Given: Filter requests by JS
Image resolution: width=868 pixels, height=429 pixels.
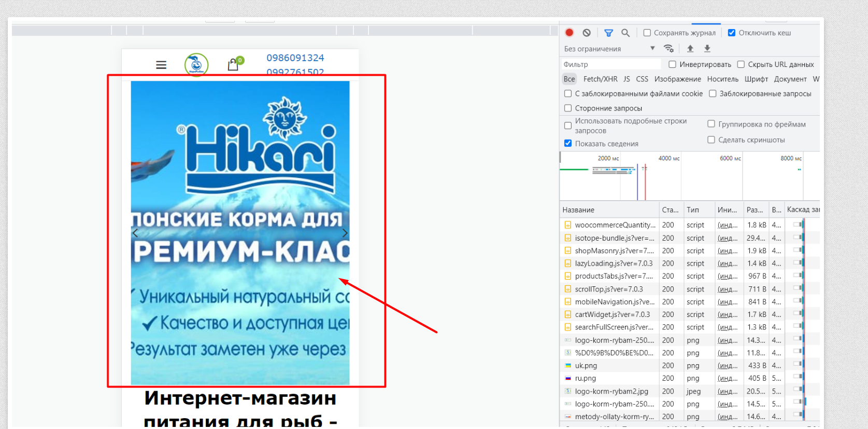Looking at the screenshot, I should tap(627, 79).
